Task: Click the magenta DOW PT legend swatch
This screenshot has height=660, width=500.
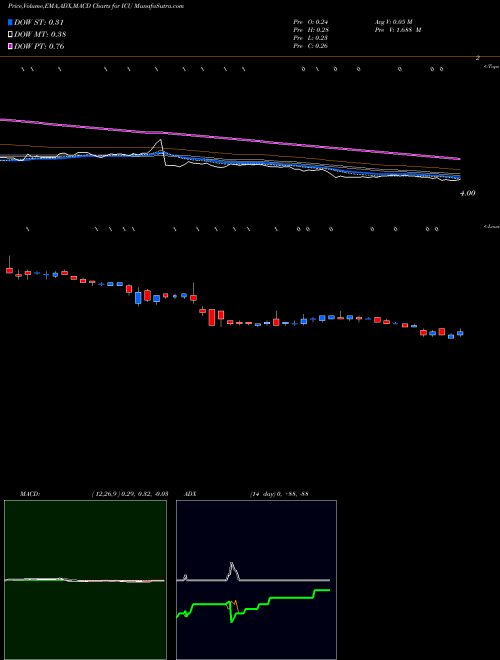Action: [x=11, y=46]
